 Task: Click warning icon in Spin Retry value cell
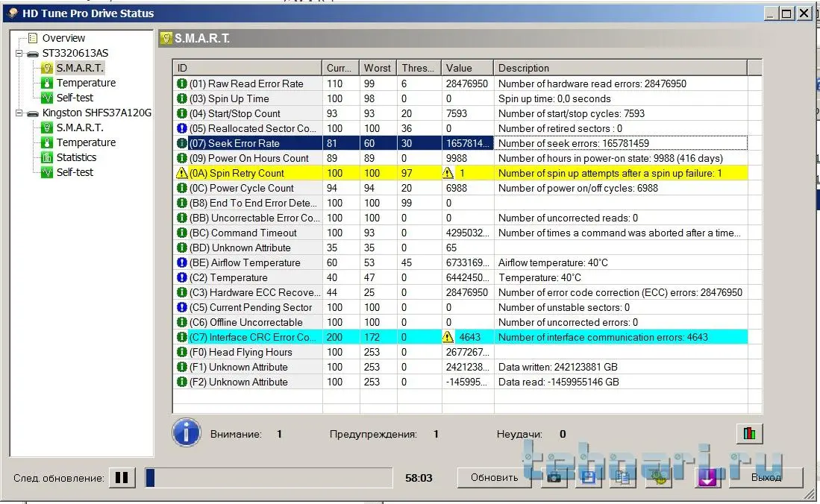448,172
